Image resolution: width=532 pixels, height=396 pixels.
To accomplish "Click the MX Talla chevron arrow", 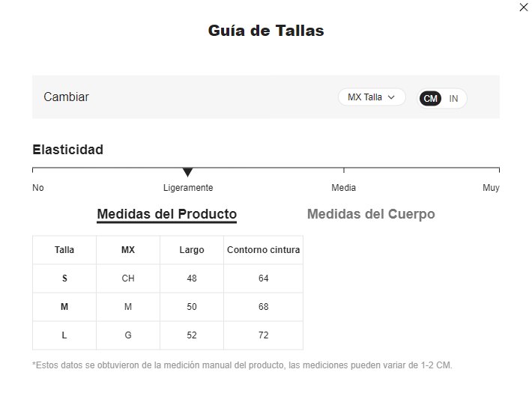I will click(391, 97).
